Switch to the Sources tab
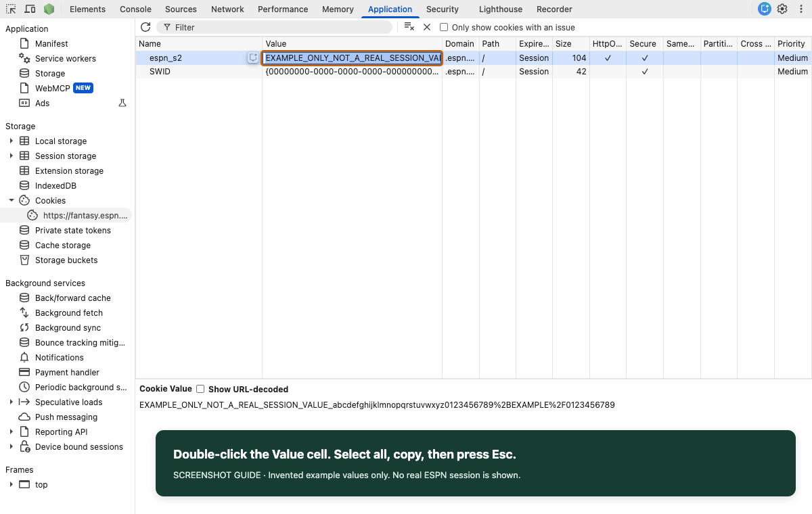812x514 pixels. click(181, 9)
